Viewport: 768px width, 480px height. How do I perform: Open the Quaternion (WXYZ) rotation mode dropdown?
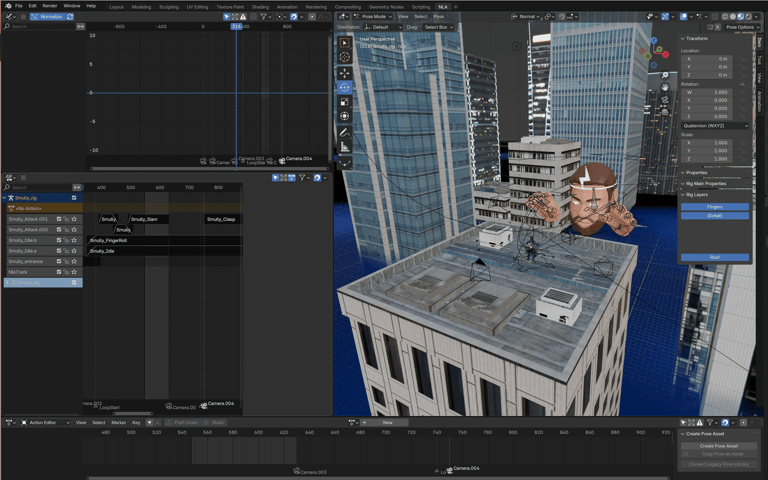click(714, 126)
